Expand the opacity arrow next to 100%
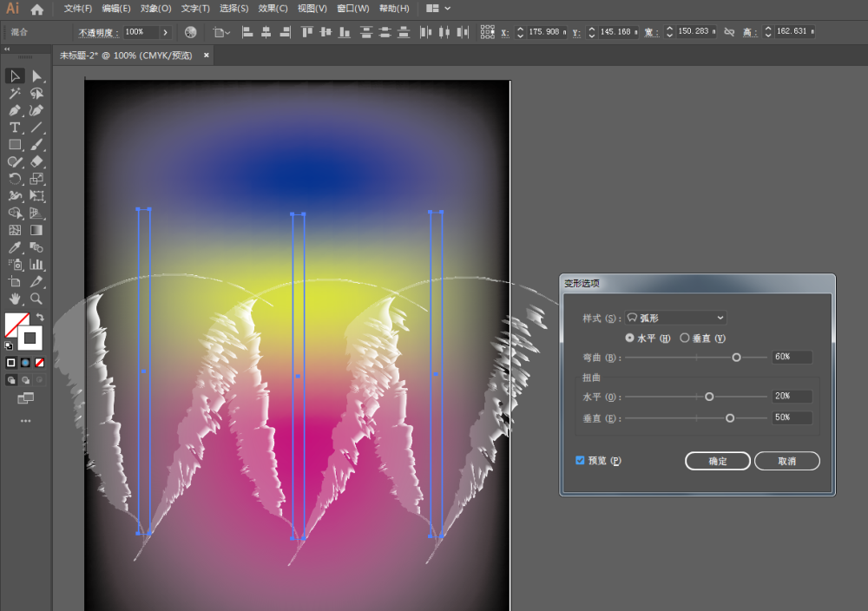 [x=165, y=32]
